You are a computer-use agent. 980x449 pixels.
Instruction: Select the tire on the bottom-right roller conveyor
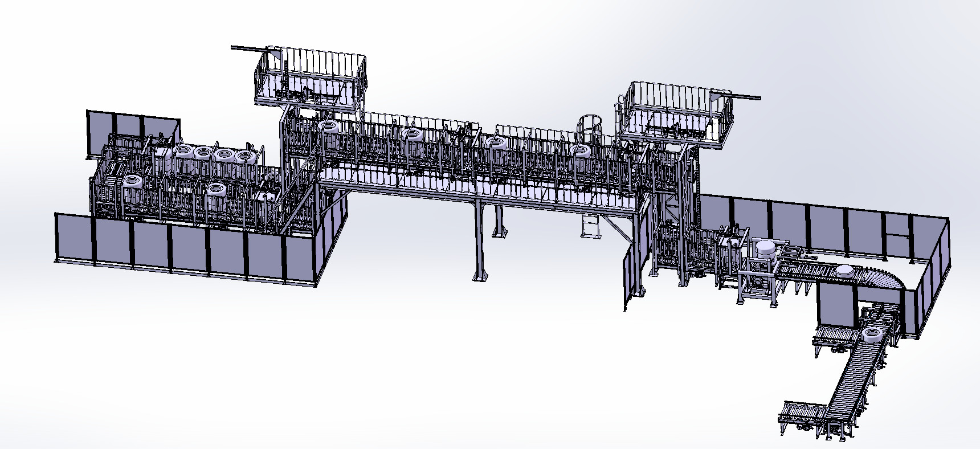pyautogui.click(x=871, y=334)
